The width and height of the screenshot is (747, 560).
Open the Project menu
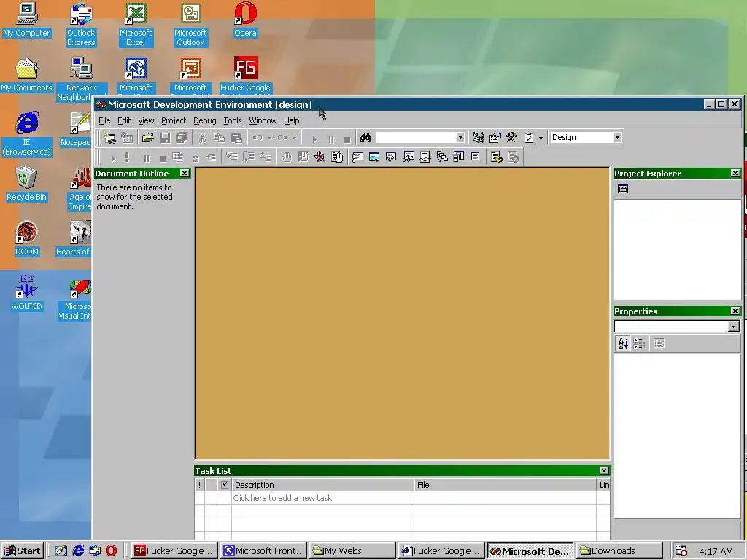click(x=174, y=120)
